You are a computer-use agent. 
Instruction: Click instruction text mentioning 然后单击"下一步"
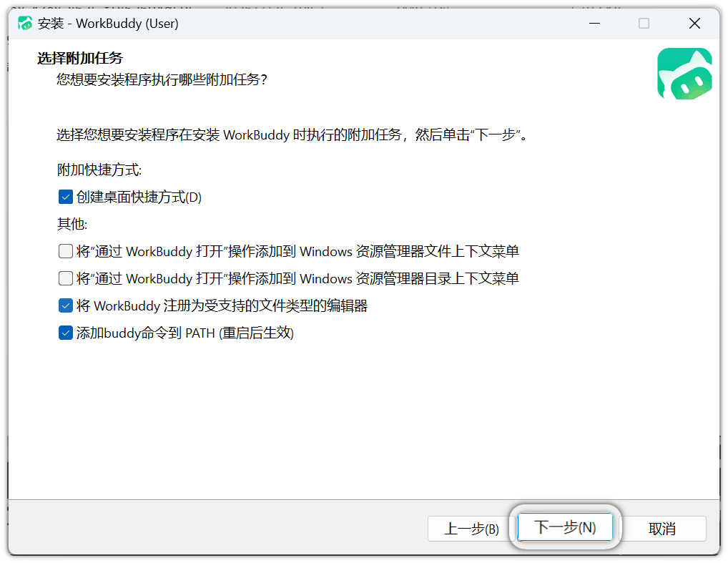coord(292,135)
